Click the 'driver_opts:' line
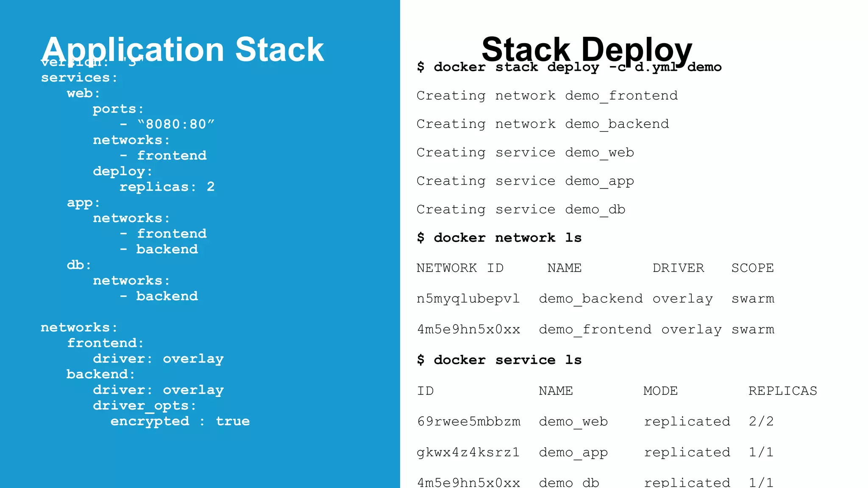Viewport: 868px width, 488px height. click(145, 406)
